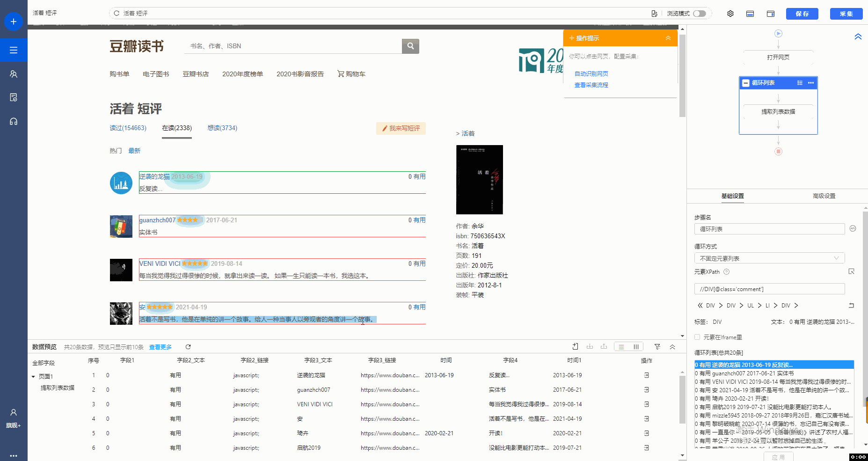Open the user account icon above 旗舰+
This screenshot has width=868, height=461.
click(14, 412)
